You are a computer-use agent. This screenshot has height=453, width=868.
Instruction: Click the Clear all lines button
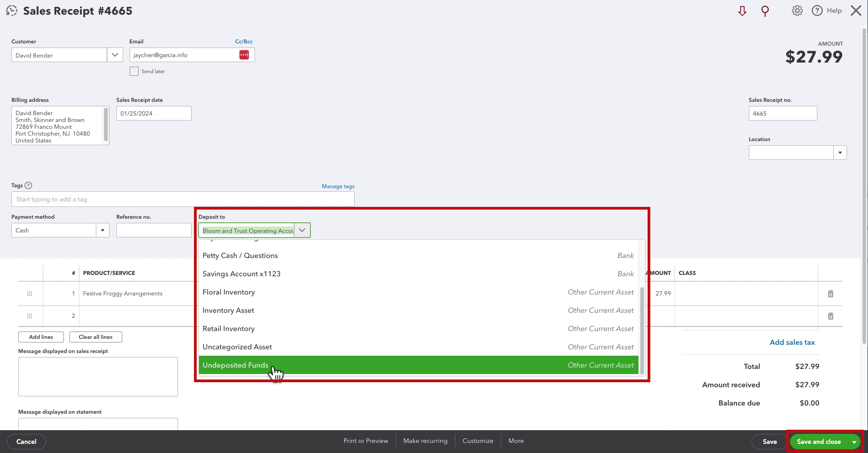click(x=96, y=337)
